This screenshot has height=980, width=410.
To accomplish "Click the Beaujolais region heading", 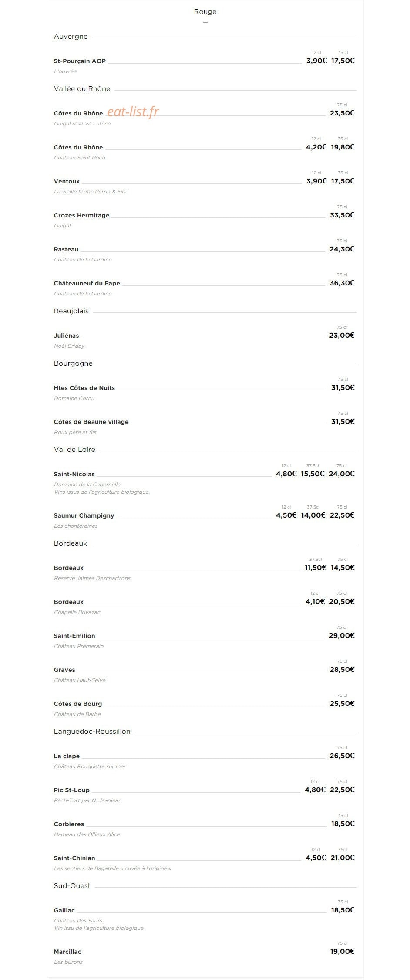I will pyautogui.click(x=71, y=311).
